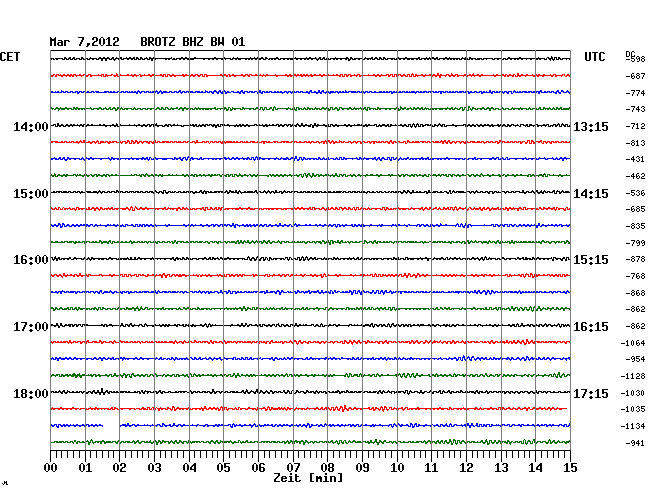Image resolution: width=650 pixels, height=494 pixels.
Task: Click the 15:15 UTC row label
Action: (x=590, y=260)
